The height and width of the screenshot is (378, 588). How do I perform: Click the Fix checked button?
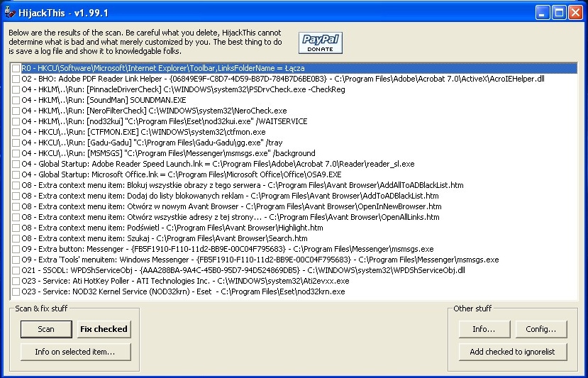(x=104, y=329)
